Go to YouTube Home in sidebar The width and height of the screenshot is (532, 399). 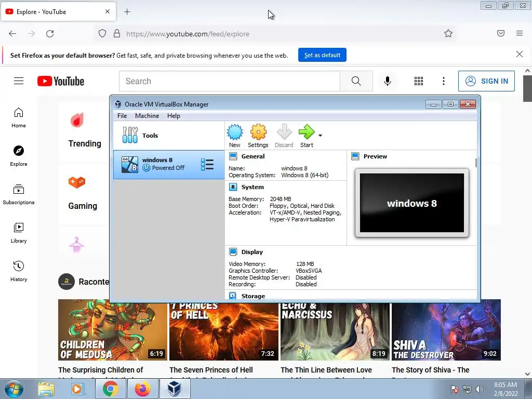click(19, 118)
